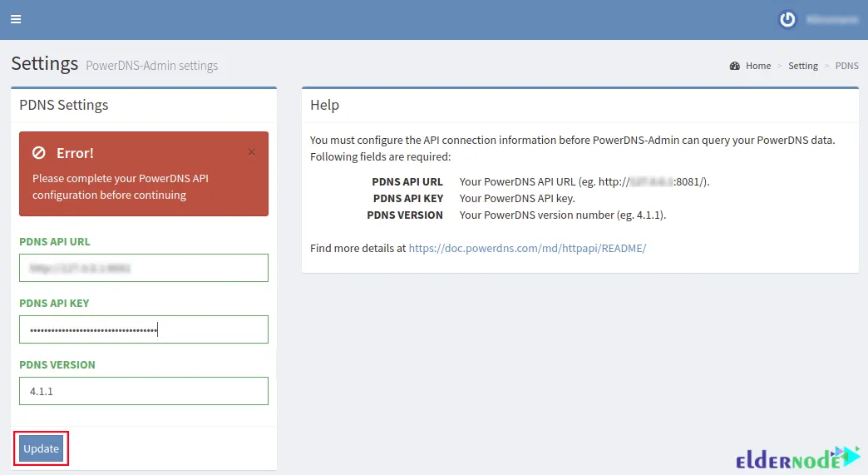The image size is (868, 475).
Task: Focus the PDNS VERSION input box
Action: point(144,391)
